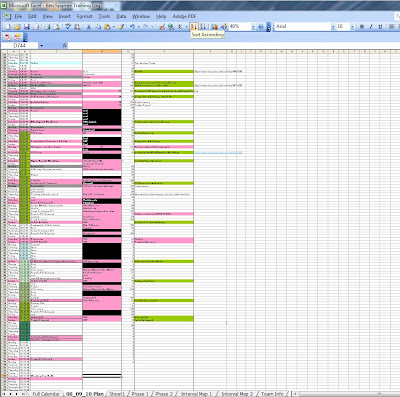Open the zoom percentage dropdown
The width and height of the screenshot is (400, 397).
(x=253, y=27)
